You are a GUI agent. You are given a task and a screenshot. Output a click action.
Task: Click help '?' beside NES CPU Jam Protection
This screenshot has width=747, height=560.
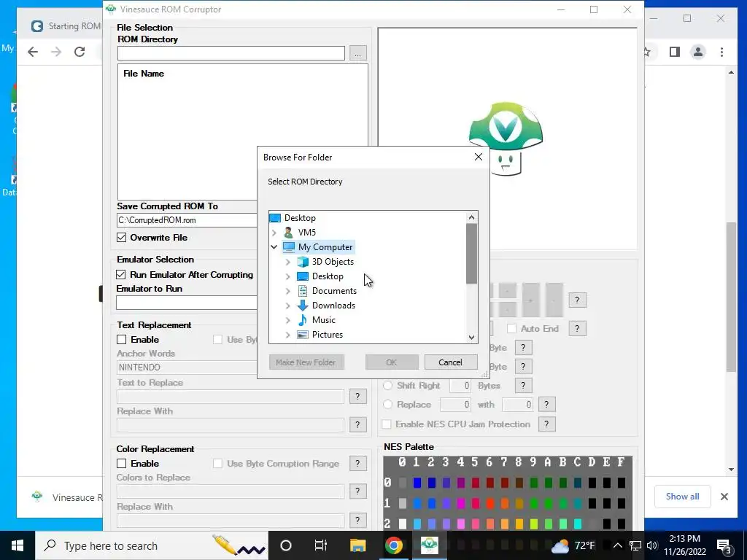coord(546,424)
